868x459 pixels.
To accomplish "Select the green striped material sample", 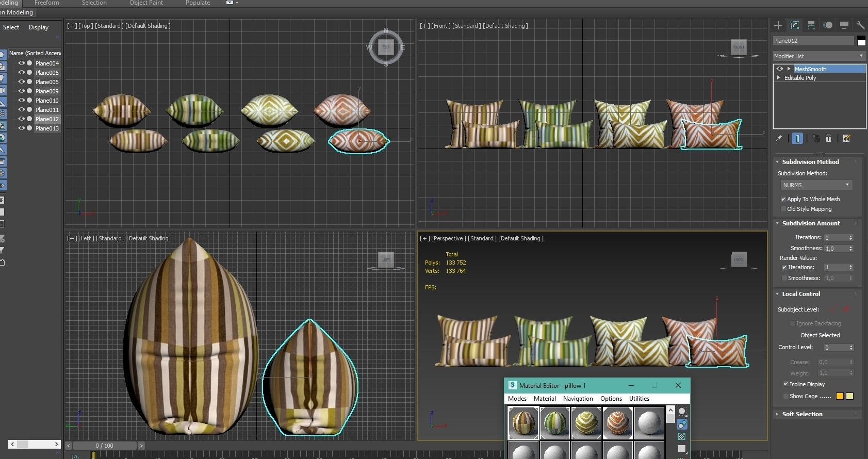I will (554, 422).
